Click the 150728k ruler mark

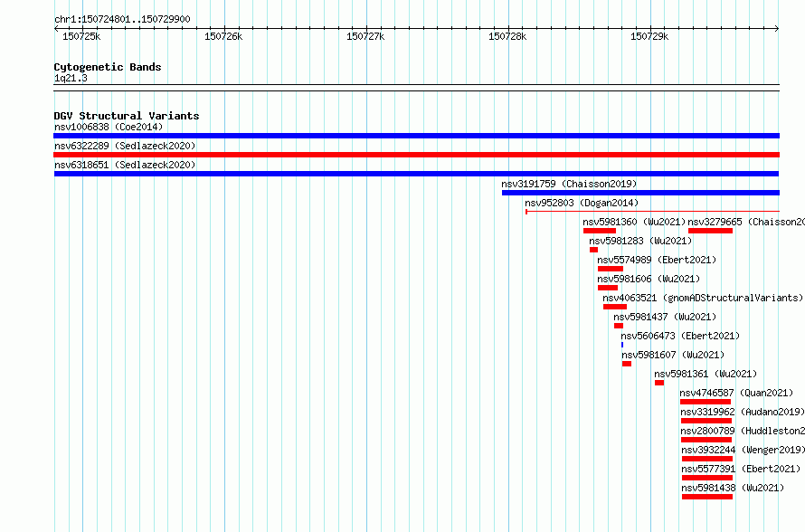click(507, 36)
